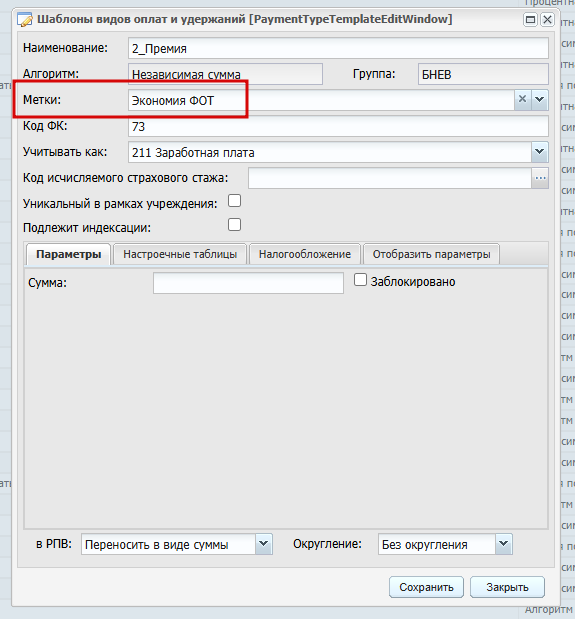Expand the Учитывать как dropdown
This screenshot has width=575, height=619.
(x=539, y=152)
